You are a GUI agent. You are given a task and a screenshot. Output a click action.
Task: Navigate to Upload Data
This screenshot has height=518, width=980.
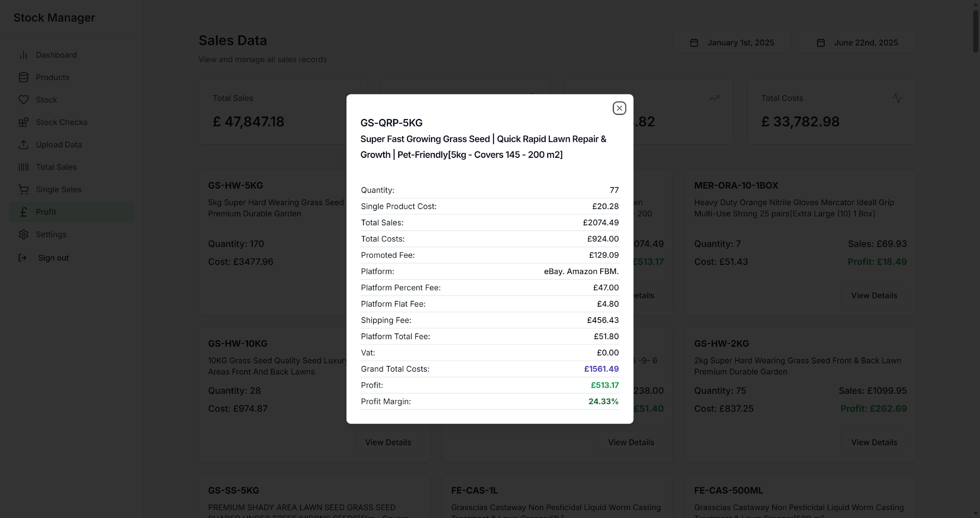[71, 145]
